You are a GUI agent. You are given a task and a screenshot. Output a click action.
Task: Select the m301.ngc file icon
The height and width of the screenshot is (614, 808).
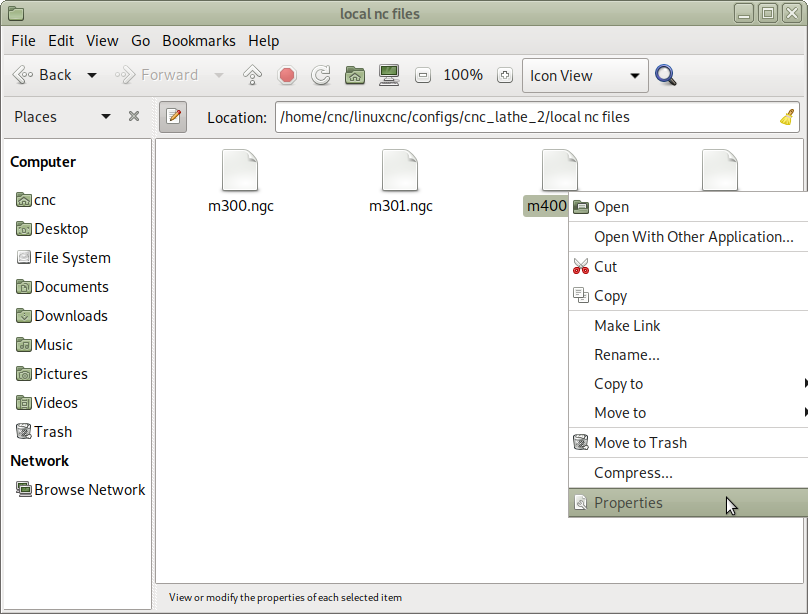point(400,170)
